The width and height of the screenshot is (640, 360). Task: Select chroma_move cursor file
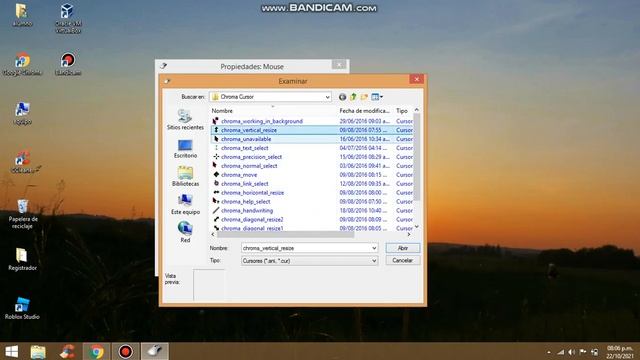(239, 175)
